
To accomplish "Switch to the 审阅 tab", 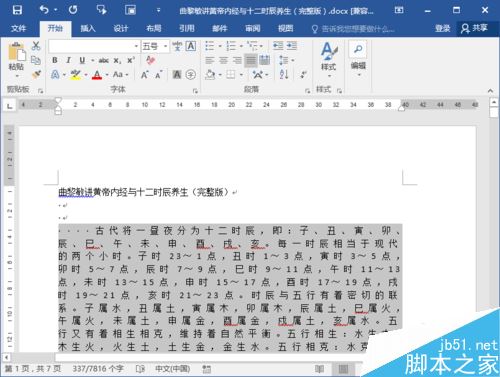I will (253, 28).
